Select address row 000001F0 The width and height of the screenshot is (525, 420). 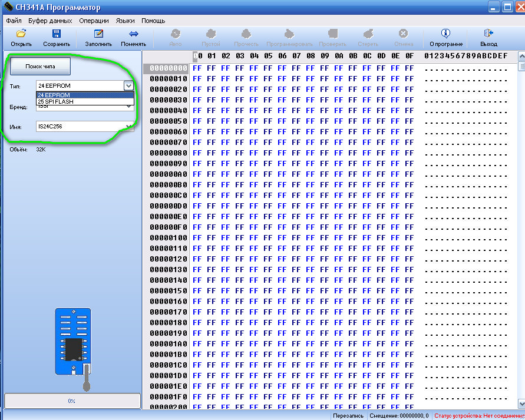[x=168, y=396]
